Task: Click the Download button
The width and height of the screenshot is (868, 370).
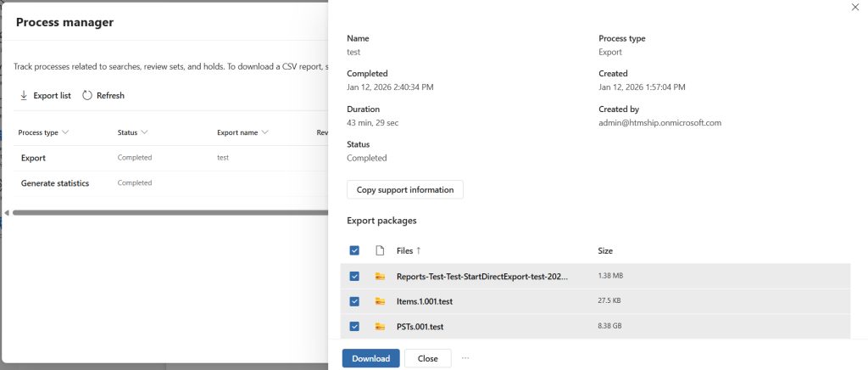Action: tap(370, 358)
